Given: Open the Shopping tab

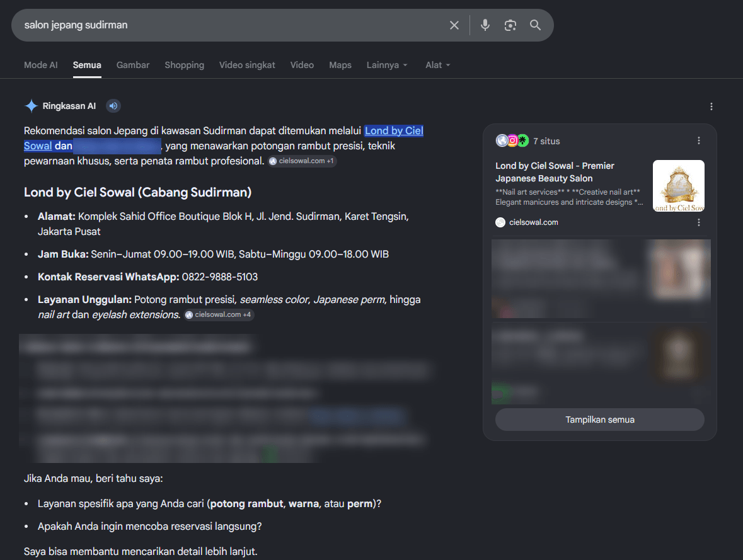Looking at the screenshot, I should click(184, 65).
